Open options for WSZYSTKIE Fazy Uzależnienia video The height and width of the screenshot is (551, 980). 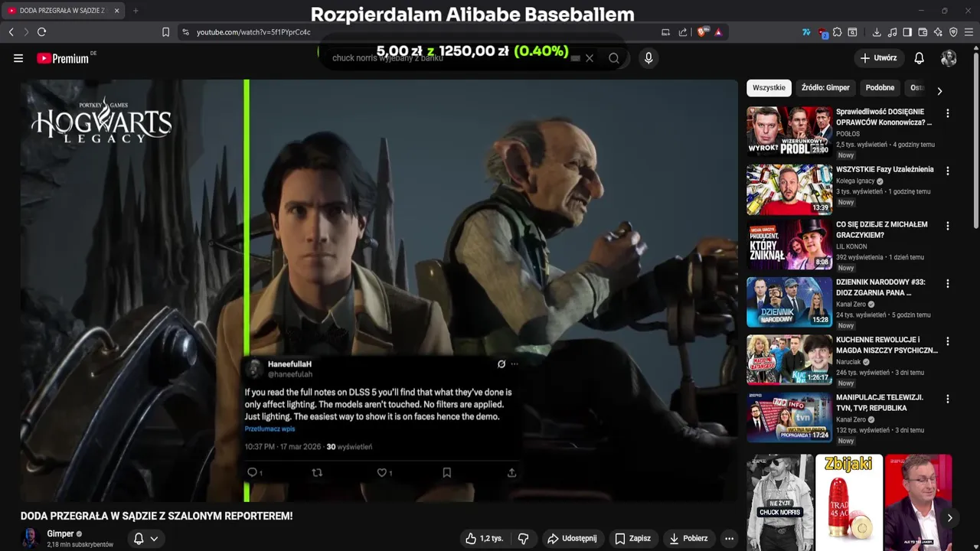click(x=948, y=171)
